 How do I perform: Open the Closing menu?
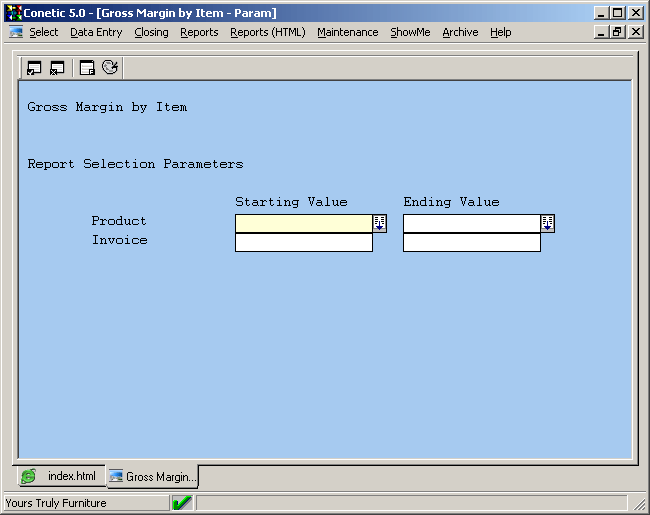(x=151, y=32)
